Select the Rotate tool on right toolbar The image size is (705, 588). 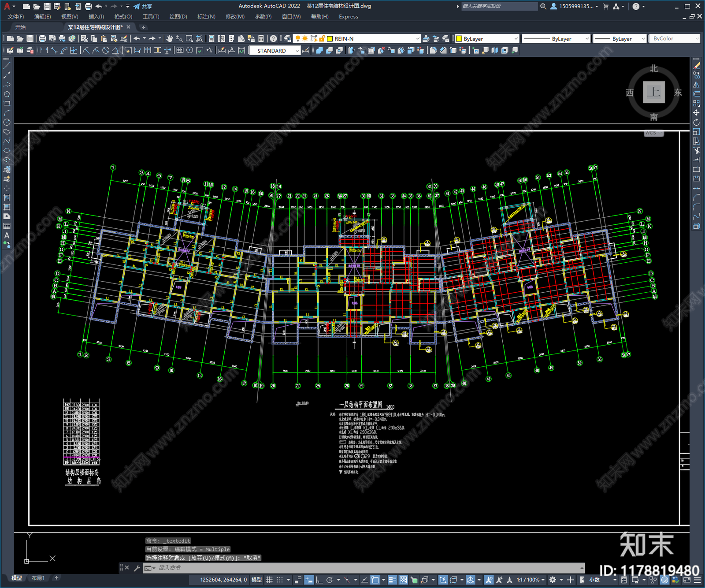click(x=696, y=122)
